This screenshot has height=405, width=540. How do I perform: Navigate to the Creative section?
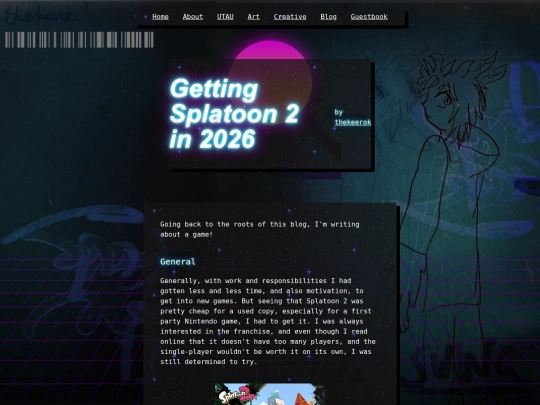point(290,17)
